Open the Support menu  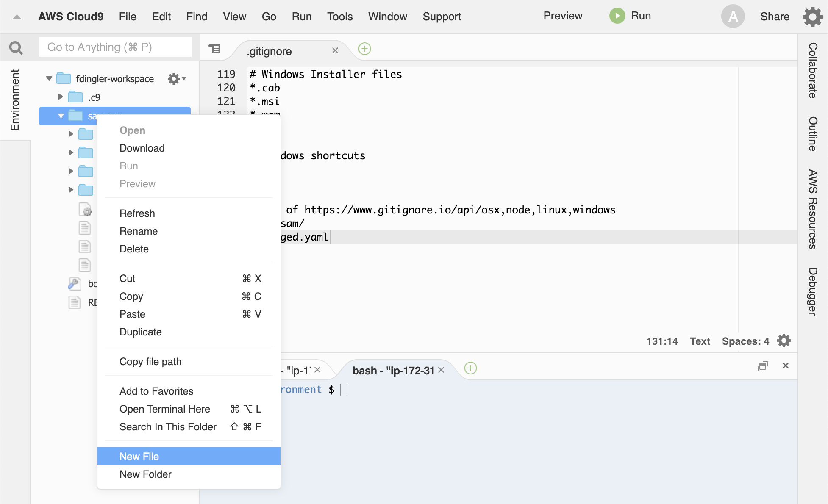click(x=442, y=17)
